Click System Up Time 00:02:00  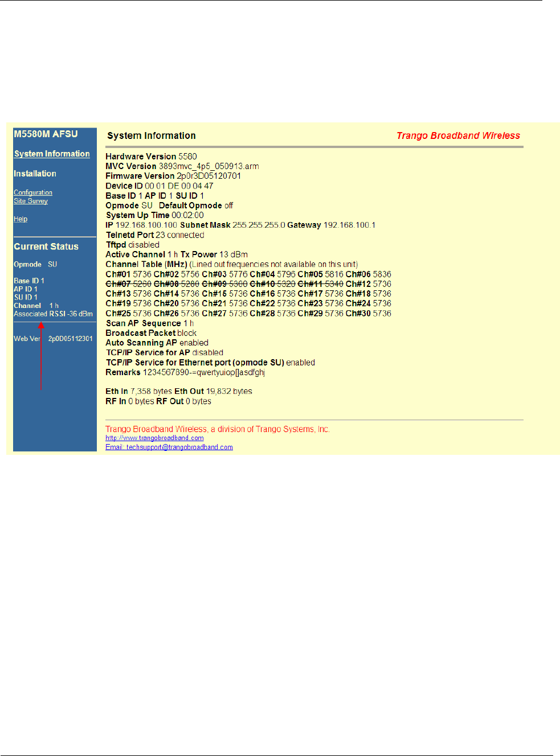coord(155,215)
